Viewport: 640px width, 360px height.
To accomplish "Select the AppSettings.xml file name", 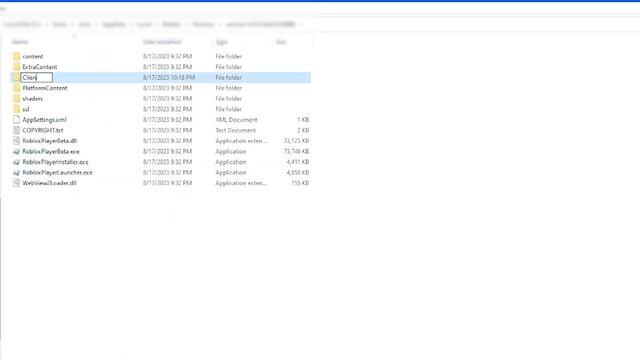I will click(44, 120).
